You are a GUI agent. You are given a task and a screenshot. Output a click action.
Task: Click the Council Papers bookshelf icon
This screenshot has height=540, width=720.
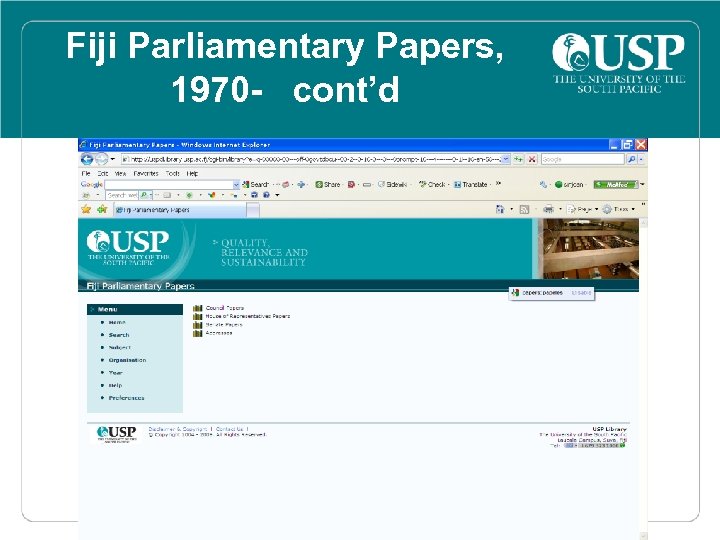tap(197, 308)
